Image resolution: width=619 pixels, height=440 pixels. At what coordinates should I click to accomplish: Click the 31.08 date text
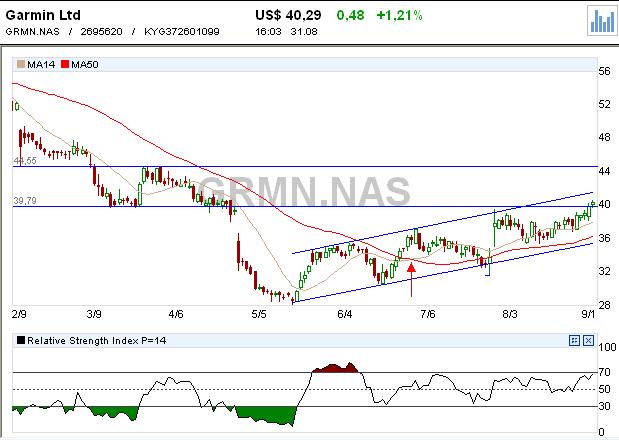tap(304, 32)
